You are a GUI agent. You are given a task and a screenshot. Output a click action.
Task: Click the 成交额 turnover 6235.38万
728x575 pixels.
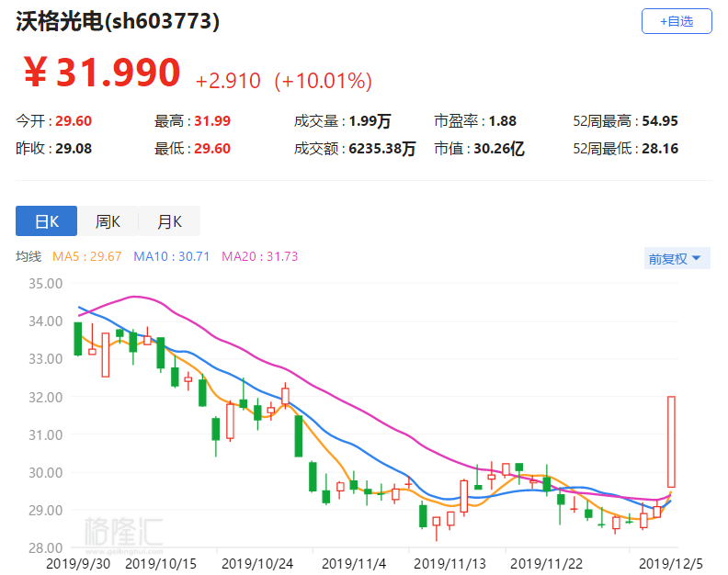tap(381, 149)
